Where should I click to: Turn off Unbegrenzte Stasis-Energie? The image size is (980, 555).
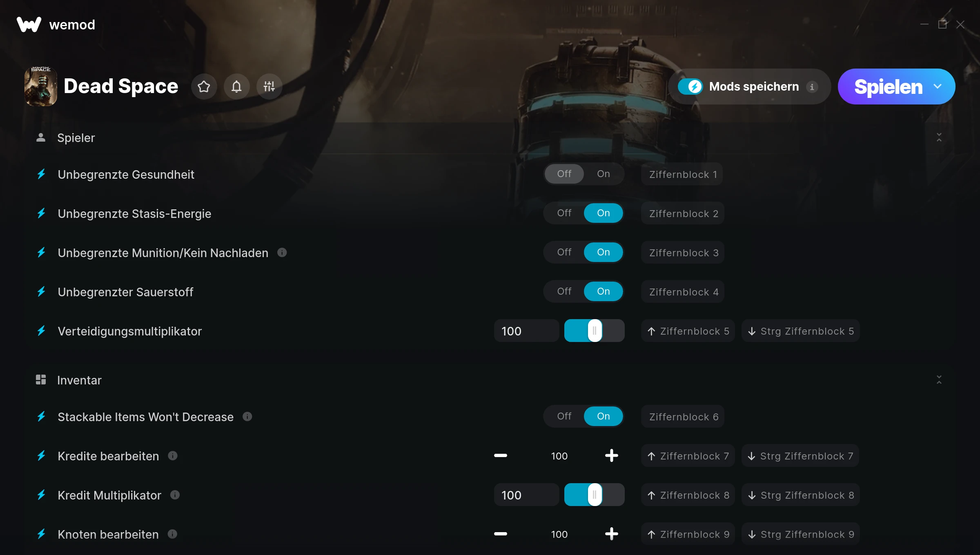tap(564, 213)
